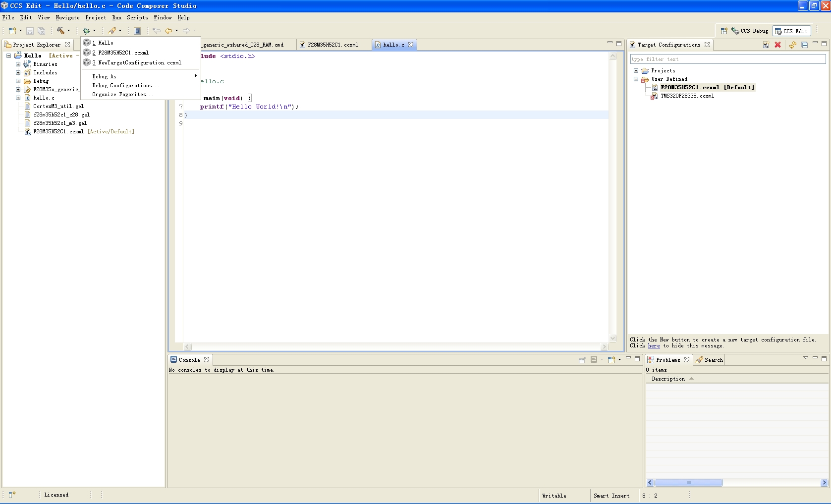
Task: Switch to the CCS Debug perspective
Action: click(x=750, y=31)
